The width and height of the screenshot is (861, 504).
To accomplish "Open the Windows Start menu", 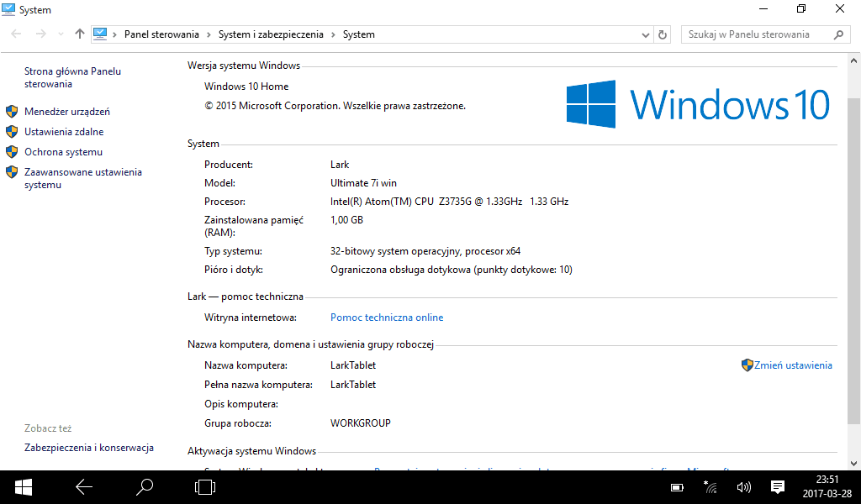I will pyautogui.click(x=23, y=487).
